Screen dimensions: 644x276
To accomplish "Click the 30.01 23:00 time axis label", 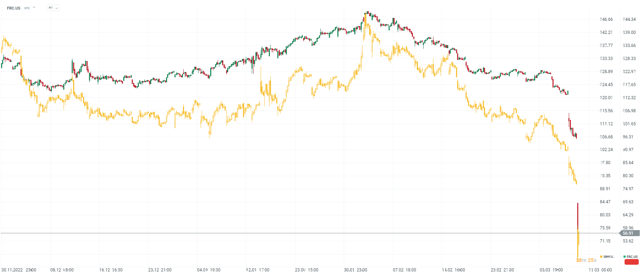I will click(x=355, y=270).
